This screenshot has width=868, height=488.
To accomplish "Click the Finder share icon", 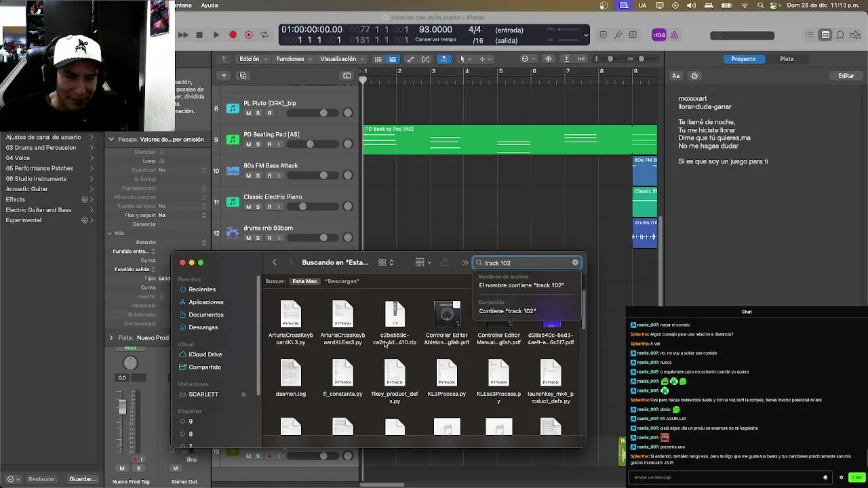I will (x=445, y=262).
